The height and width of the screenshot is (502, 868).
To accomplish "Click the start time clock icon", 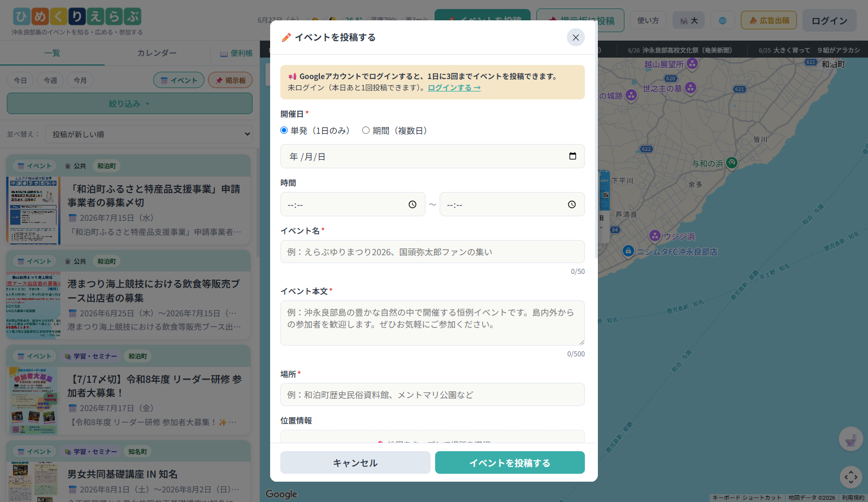I will [413, 204].
